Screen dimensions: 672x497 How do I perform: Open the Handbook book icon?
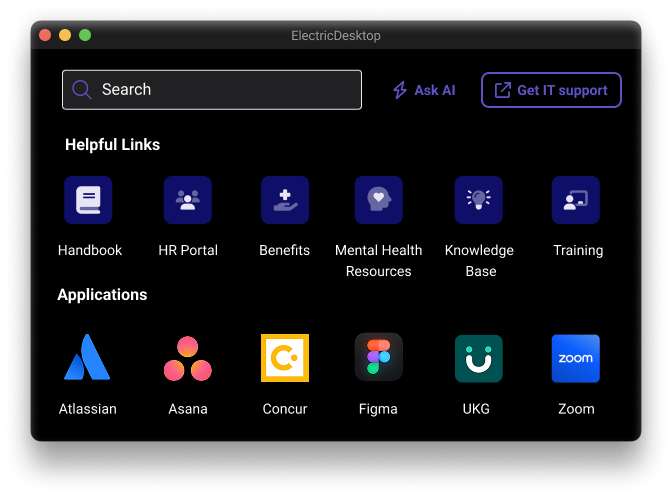(x=88, y=200)
